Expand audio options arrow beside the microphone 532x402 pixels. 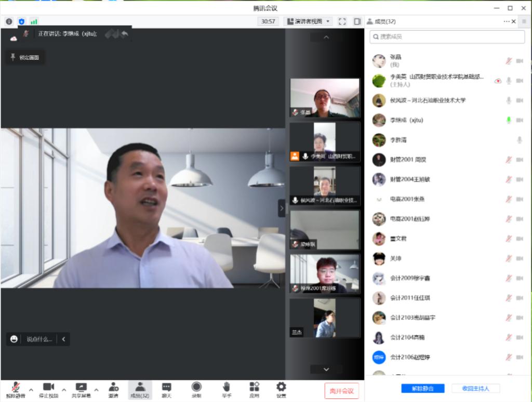point(31,390)
